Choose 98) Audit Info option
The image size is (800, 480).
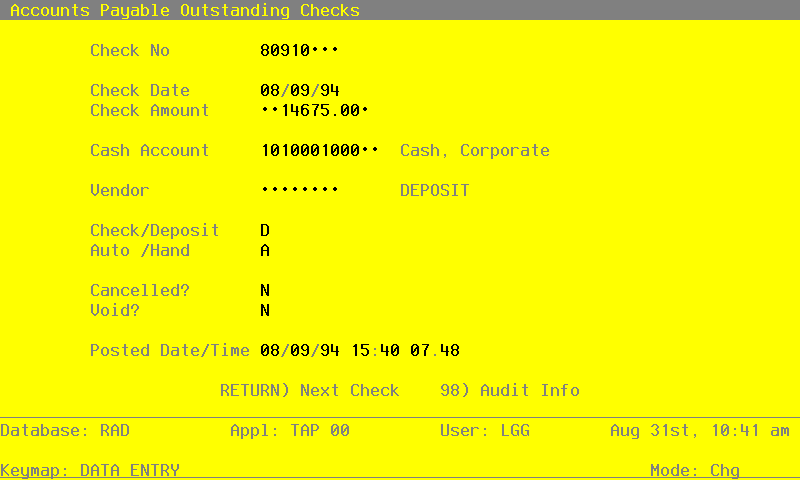point(510,390)
